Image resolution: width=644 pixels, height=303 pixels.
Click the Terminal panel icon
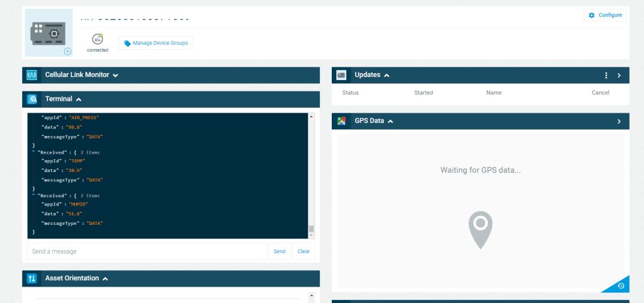[x=32, y=99]
